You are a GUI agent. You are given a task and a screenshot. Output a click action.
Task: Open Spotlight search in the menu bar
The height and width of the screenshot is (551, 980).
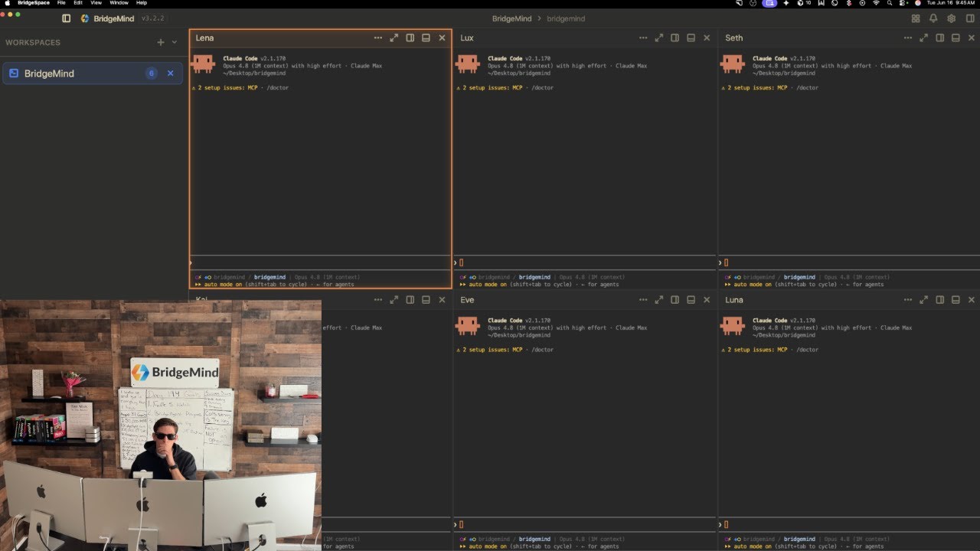(890, 3)
